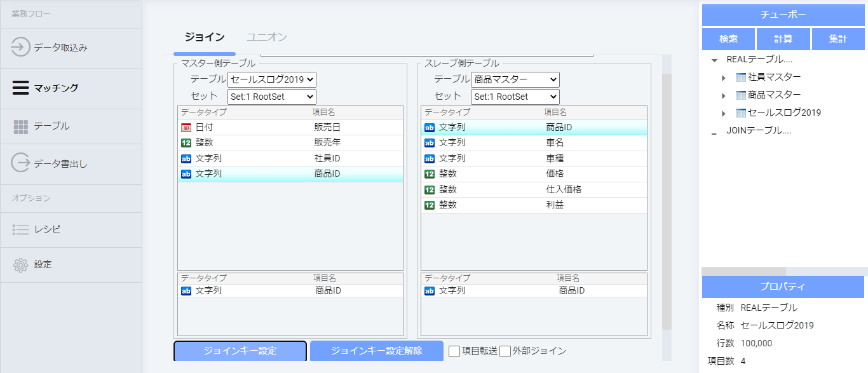
Task: Collapse the REALテーブル tree node
Action: (x=715, y=60)
